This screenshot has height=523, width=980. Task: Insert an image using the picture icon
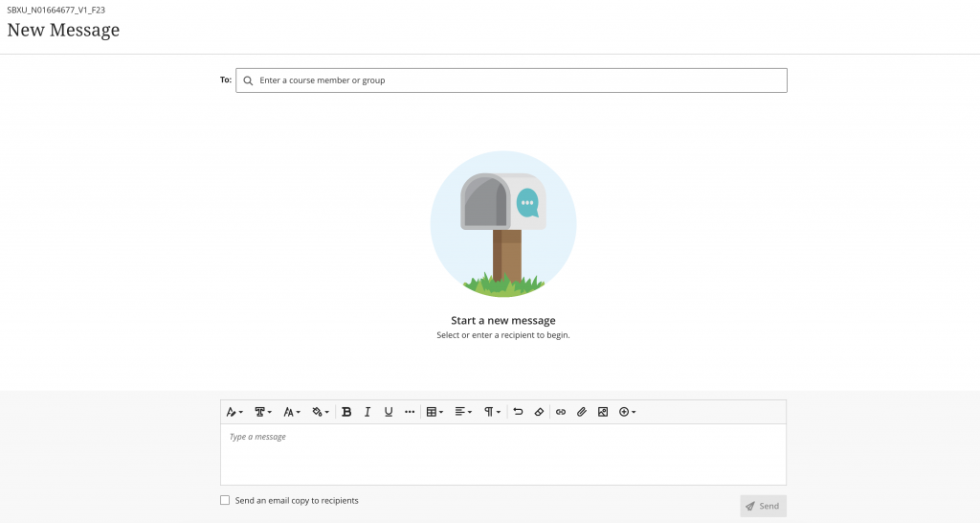603,412
